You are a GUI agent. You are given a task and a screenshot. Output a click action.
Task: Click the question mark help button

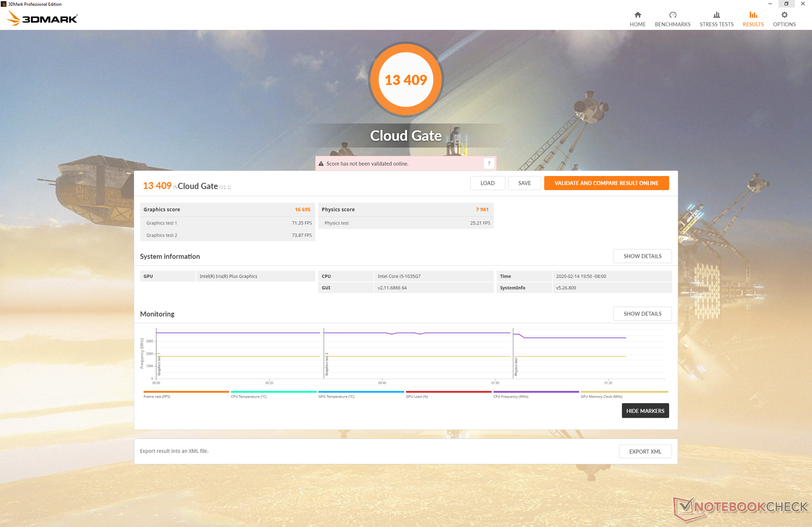(489, 163)
